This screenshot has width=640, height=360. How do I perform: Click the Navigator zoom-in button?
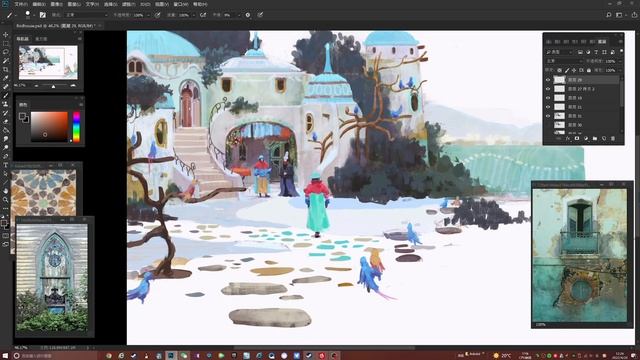coord(73,86)
